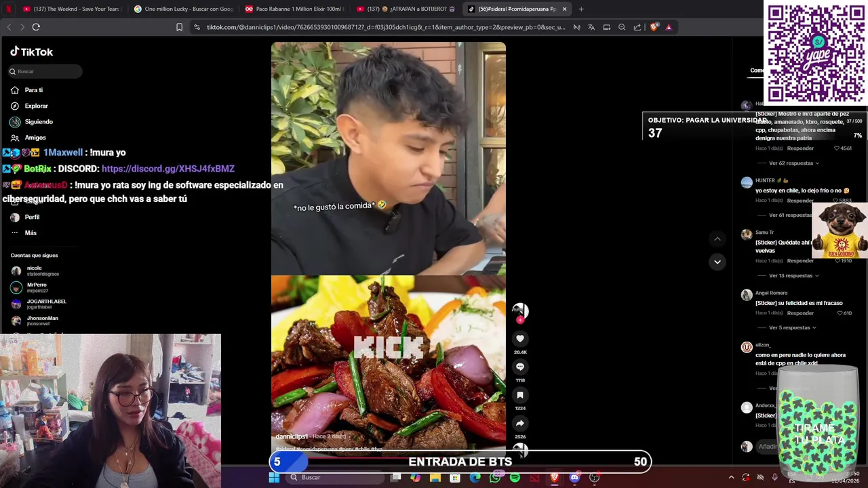Close the current TikTok tab
Screen dimensions: 868x488
point(564,9)
